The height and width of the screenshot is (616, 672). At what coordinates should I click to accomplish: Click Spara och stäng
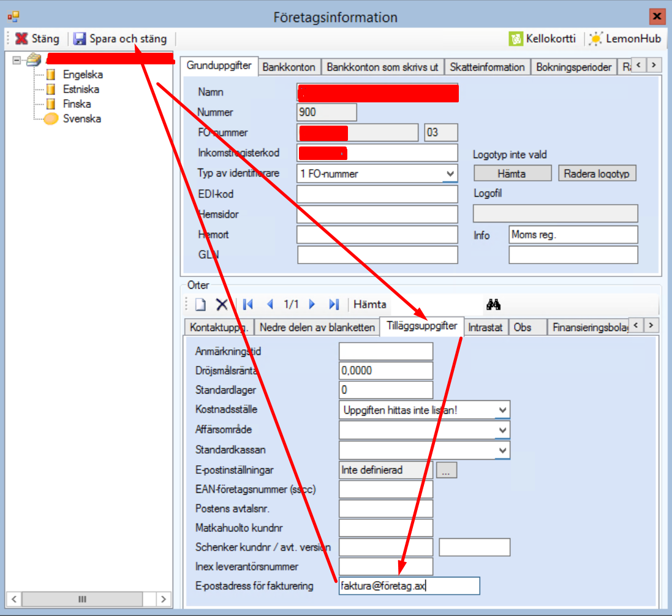tap(120, 39)
